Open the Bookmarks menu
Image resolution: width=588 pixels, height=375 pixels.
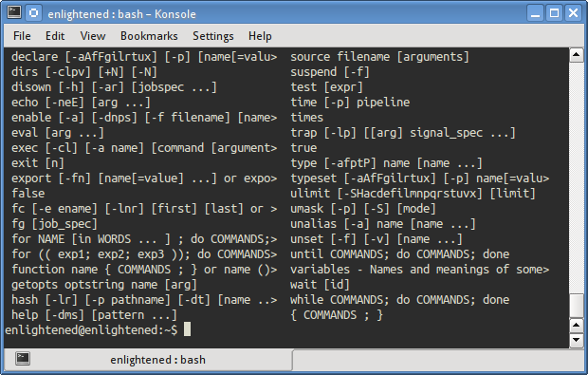149,36
